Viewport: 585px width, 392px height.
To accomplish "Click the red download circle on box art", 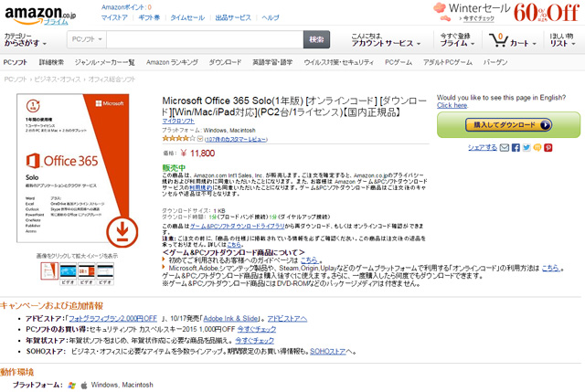I will point(122,231).
